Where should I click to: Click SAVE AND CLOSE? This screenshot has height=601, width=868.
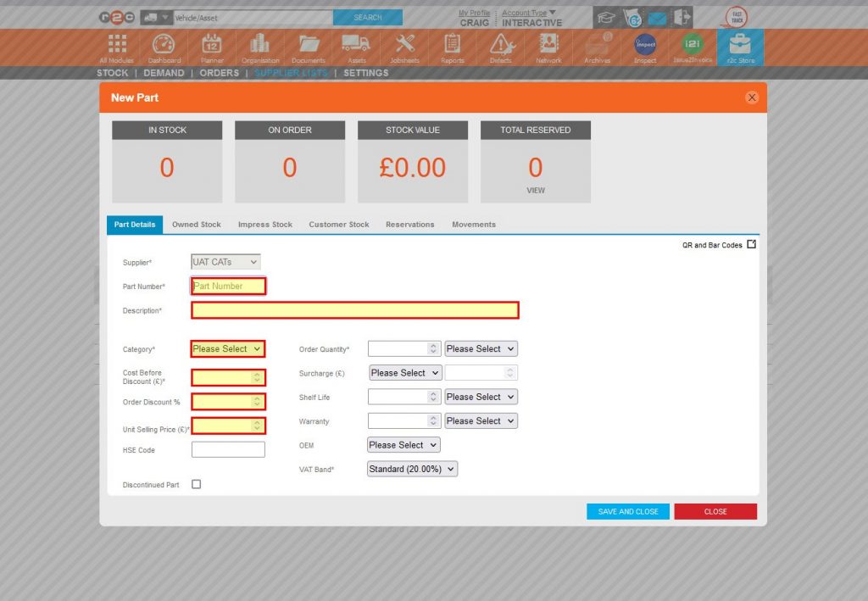(627, 511)
